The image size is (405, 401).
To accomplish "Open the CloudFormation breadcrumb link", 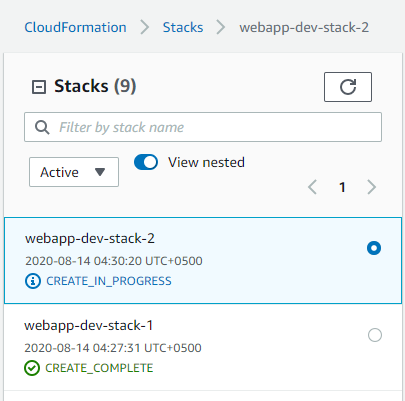I will pos(75,27).
